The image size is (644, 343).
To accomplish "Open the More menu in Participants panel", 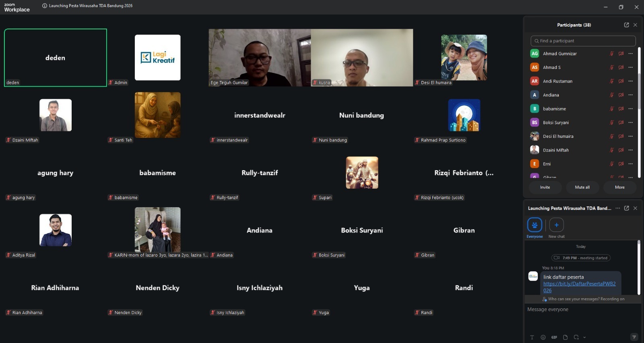I will 619,187.
